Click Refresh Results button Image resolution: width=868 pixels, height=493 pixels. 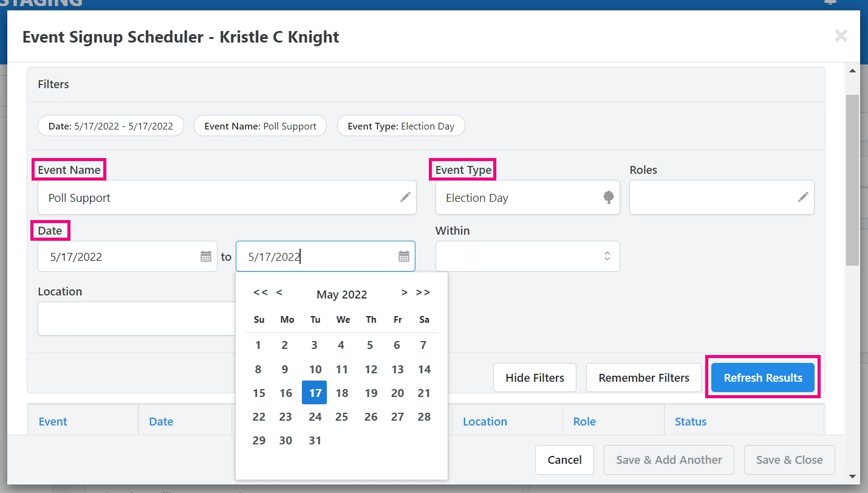pos(763,378)
